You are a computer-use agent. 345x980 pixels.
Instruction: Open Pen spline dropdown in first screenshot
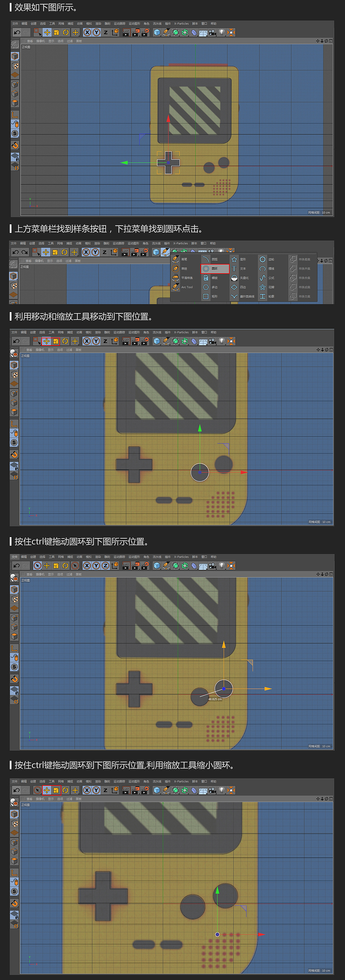click(166, 32)
